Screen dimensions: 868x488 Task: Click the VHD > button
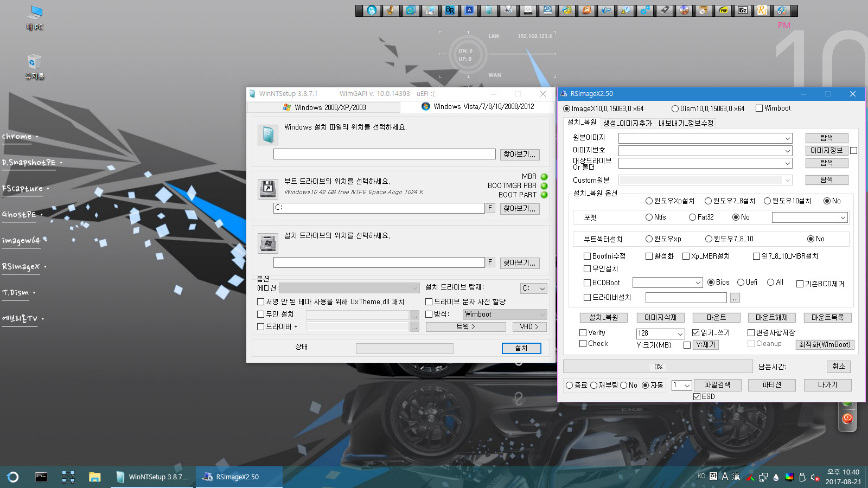tap(529, 327)
